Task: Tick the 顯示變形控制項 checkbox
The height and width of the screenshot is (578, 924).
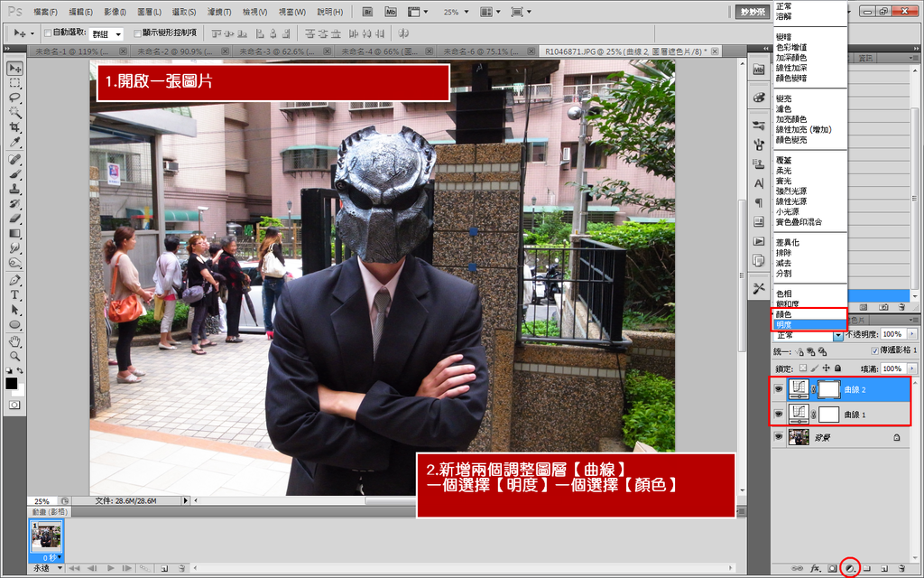Action: tap(137, 33)
